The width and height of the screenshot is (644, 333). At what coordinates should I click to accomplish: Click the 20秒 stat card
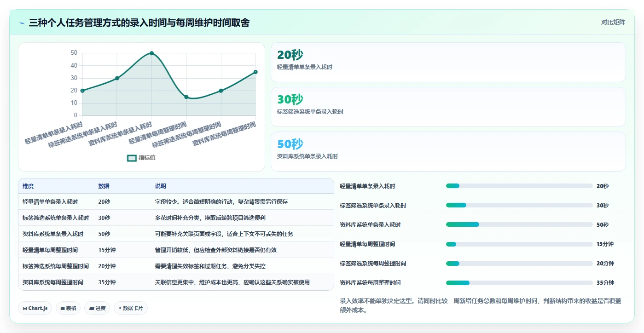point(448,62)
